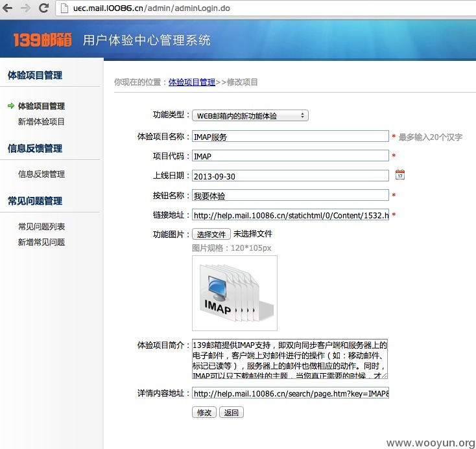The height and width of the screenshot is (449, 476).
Task: Focus the 按钮名称 field
Action: tap(291, 195)
